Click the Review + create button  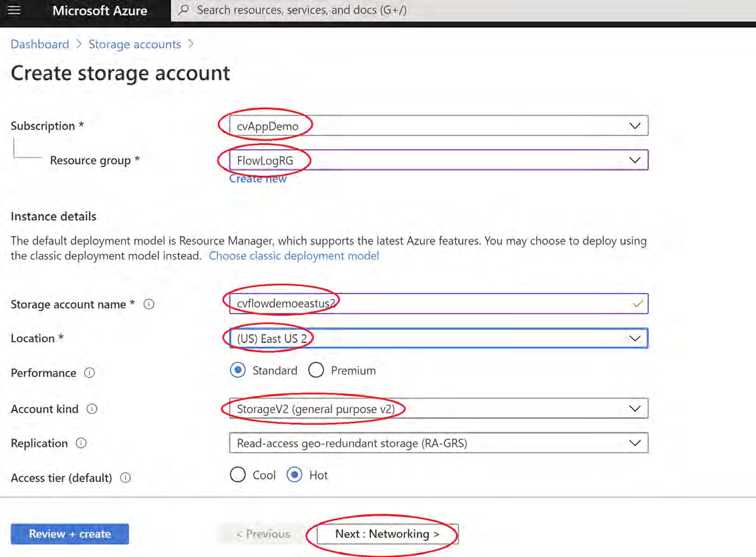pos(70,534)
